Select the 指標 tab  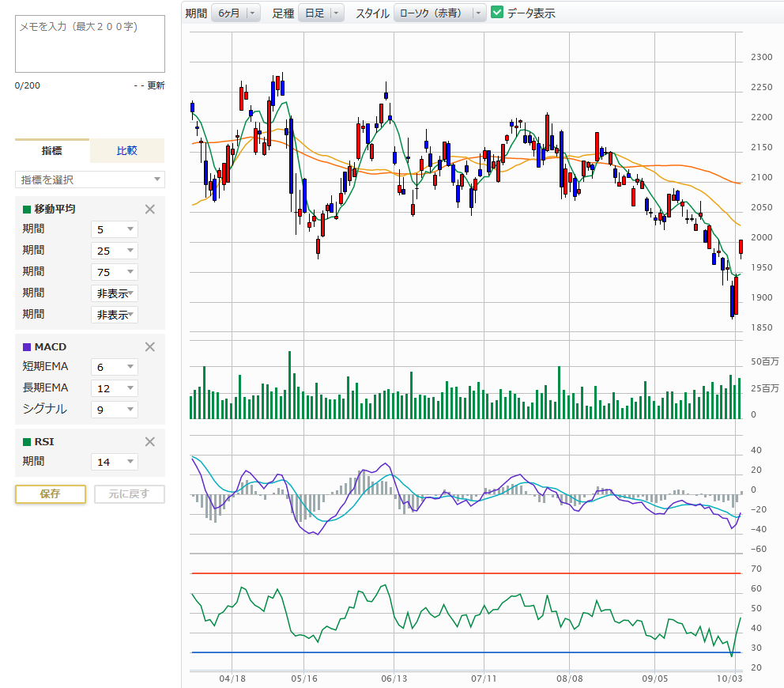52,150
